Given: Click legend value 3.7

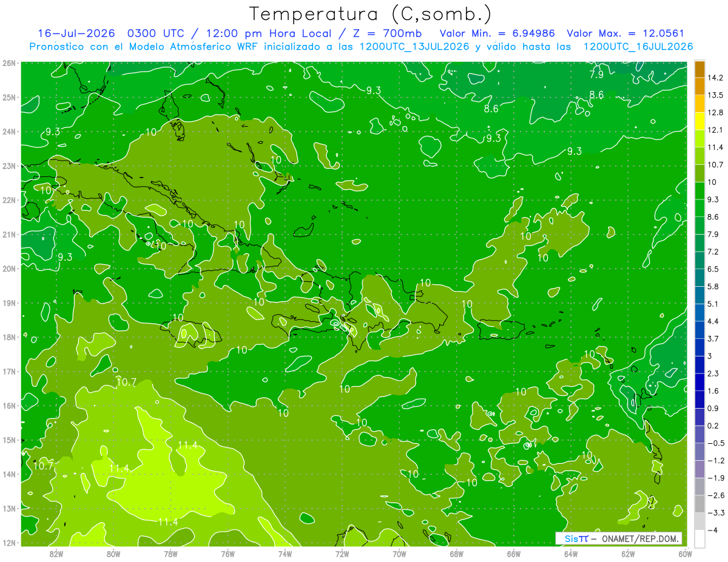Looking at the screenshot, I should (713, 338).
